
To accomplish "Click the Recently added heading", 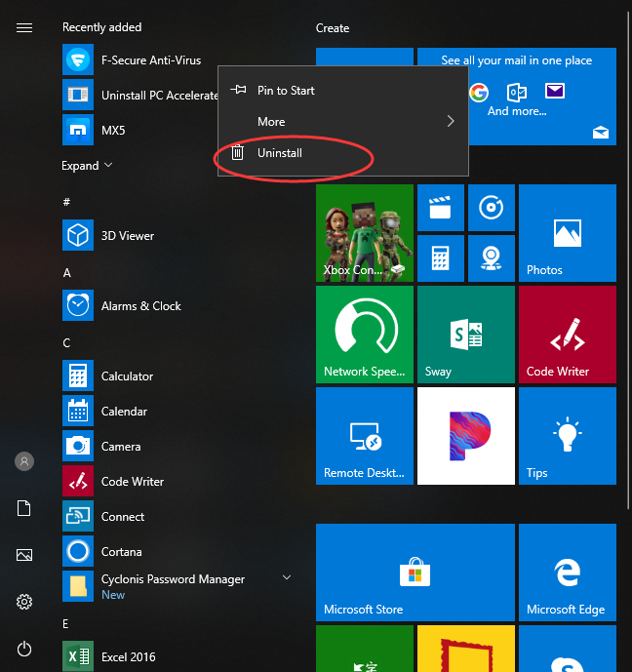I will click(x=102, y=27).
